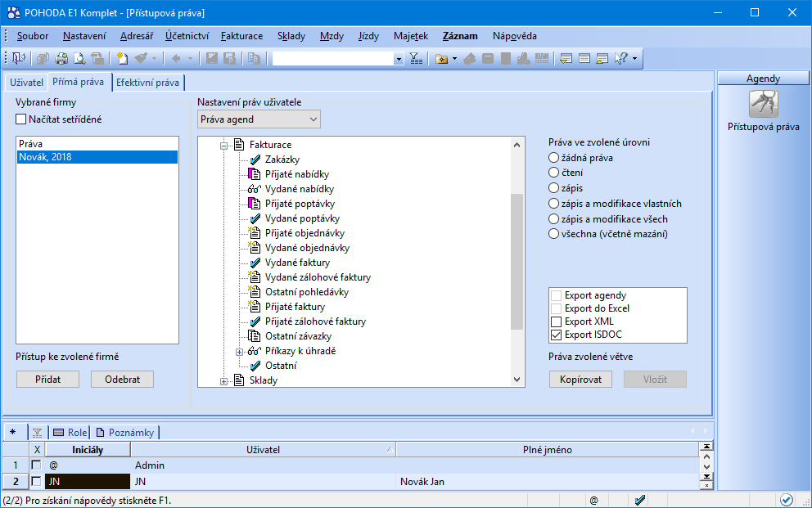Select the zápis a modifikace všech option
812x508 pixels.
553,219
